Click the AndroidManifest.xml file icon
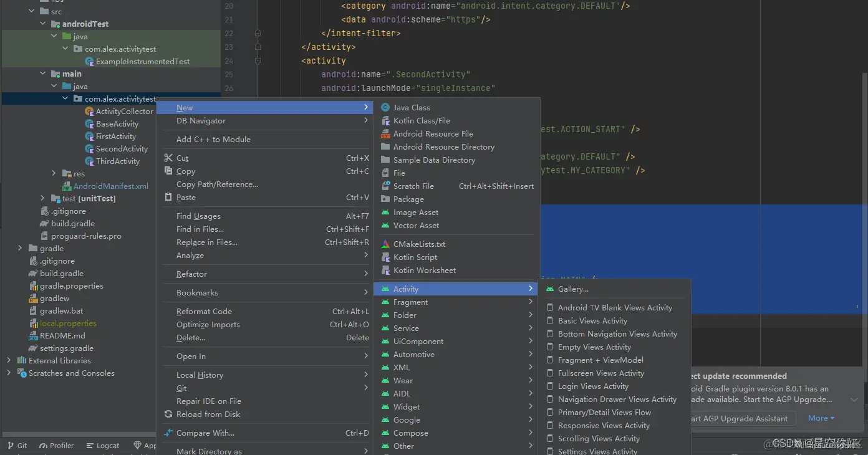 (x=67, y=186)
